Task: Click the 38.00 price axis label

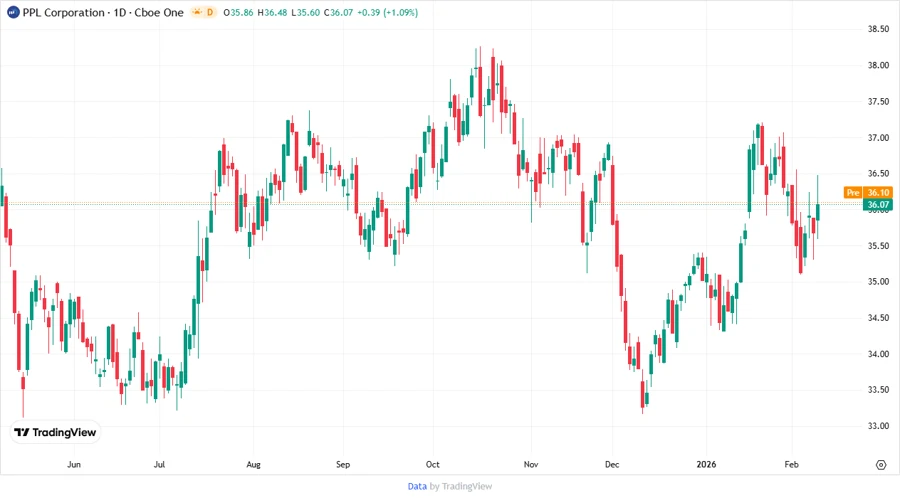Action: (x=878, y=65)
